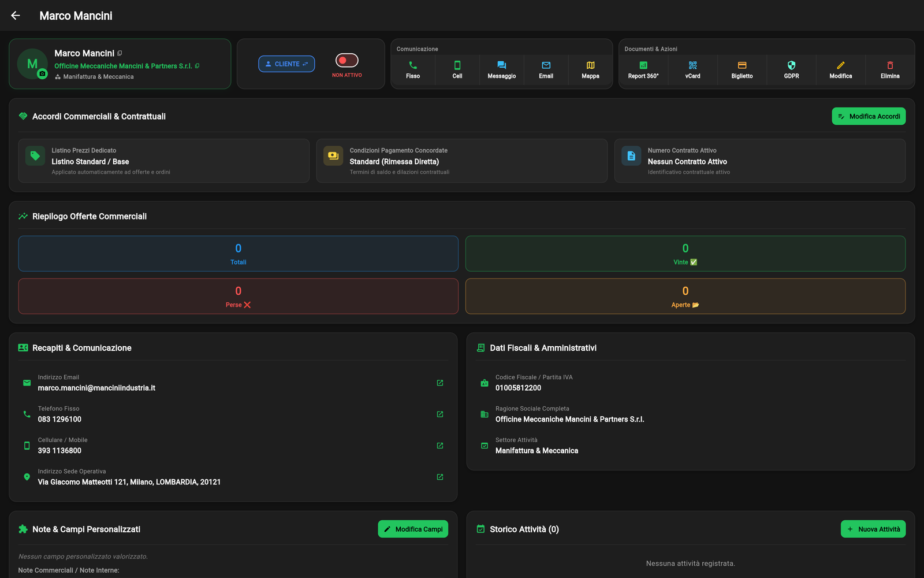This screenshot has height=578, width=924.
Task: Call the mobile via Cell
Action: coord(457,70)
